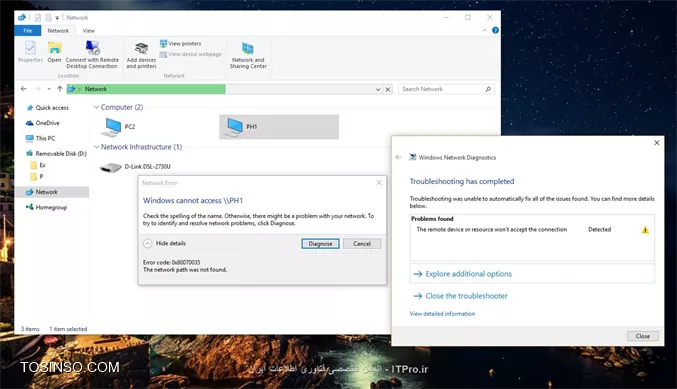The image size is (677, 389).
Task: Open the recent locations dropdown arrow
Action: click(49, 89)
